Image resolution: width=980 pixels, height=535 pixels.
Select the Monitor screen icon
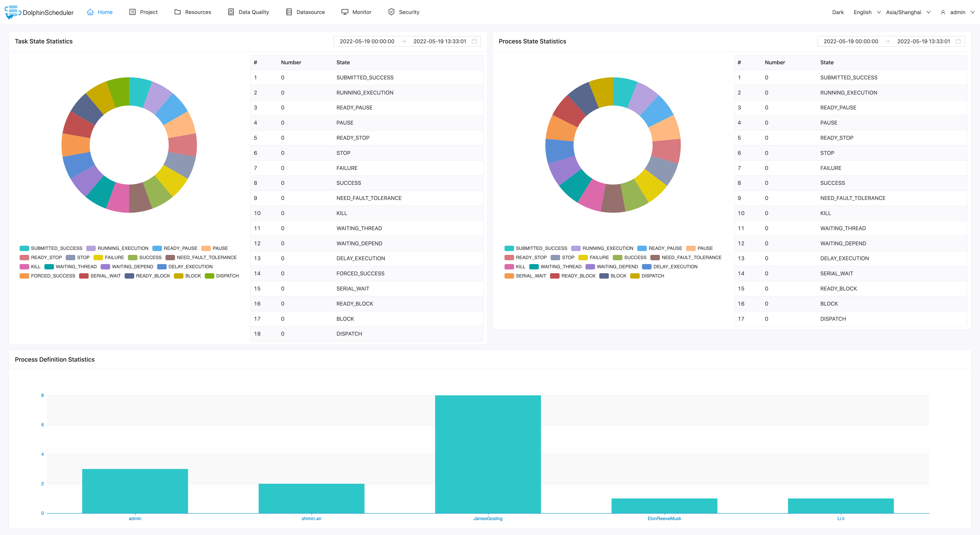pos(345,12)
